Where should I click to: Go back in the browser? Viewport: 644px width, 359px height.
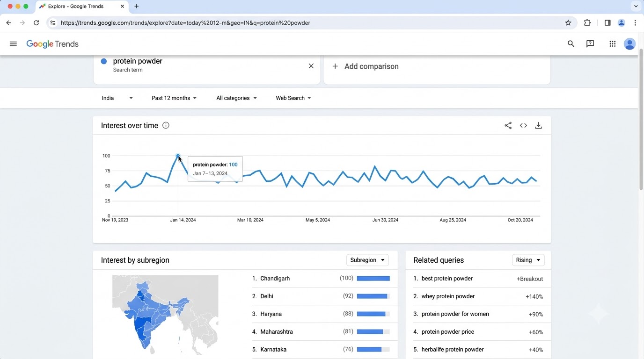[x=8, y=22]
